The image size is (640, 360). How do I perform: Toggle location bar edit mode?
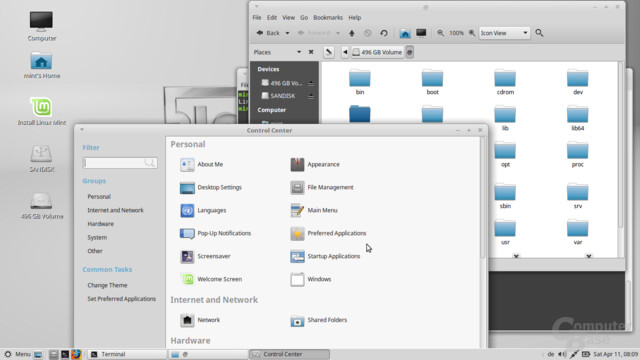tap(329, 52)
